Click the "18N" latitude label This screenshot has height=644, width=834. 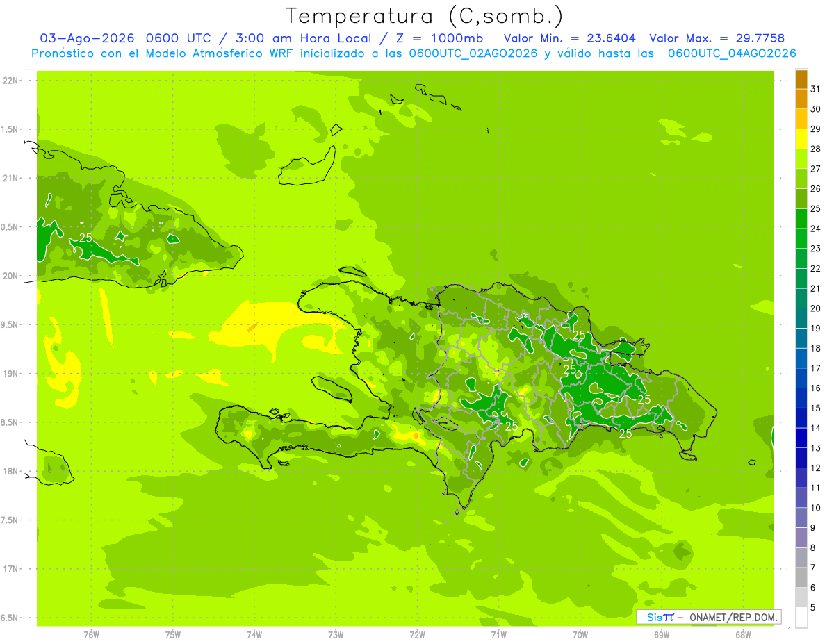pos(11,471)
